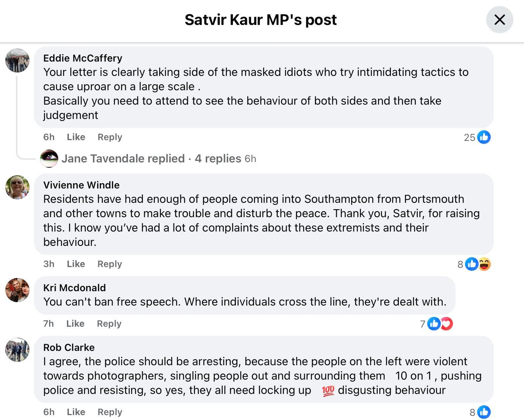
Task: View thumbs-up reactions on Eddie McCaffery's comment
Action: [x=484, y=137]
